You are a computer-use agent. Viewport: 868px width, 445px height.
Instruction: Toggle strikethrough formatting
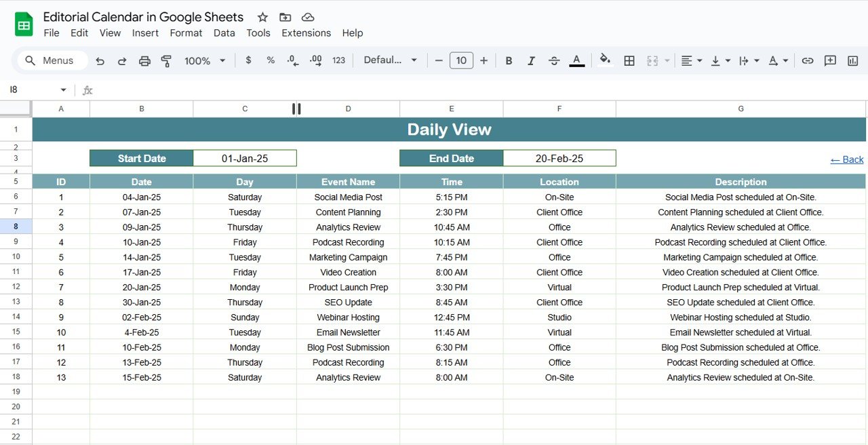[553, 61]
